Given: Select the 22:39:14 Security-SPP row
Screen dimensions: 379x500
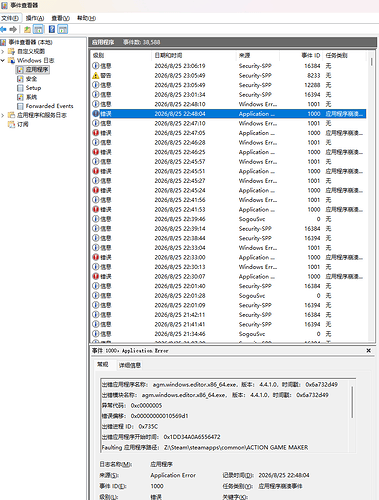Looking at the screenshot, I should coord(229,229).
